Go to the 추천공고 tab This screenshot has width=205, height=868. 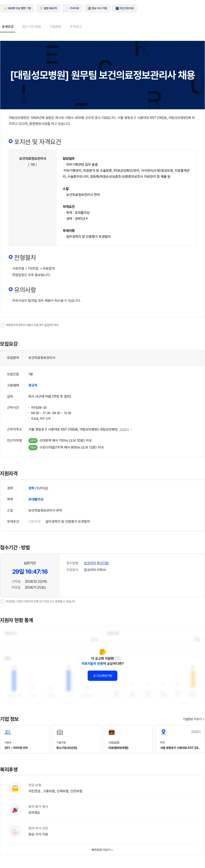(x=76, y=27)
